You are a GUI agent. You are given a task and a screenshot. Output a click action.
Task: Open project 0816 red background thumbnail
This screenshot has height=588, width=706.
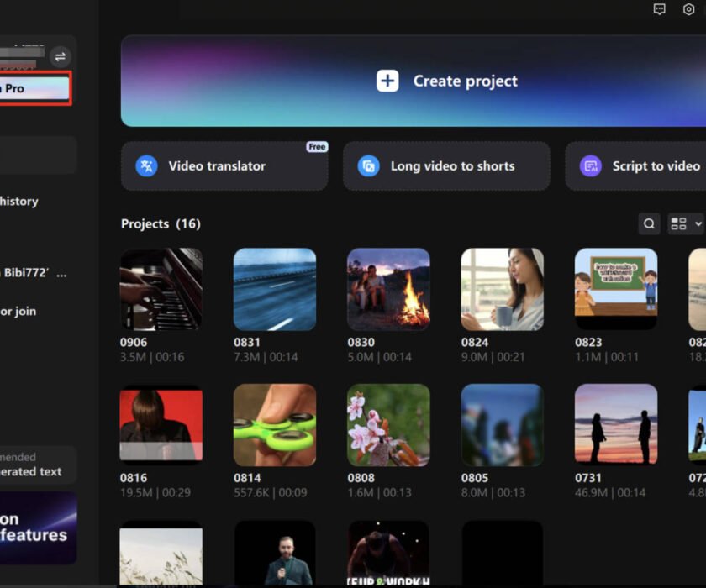tap(161, 425)
